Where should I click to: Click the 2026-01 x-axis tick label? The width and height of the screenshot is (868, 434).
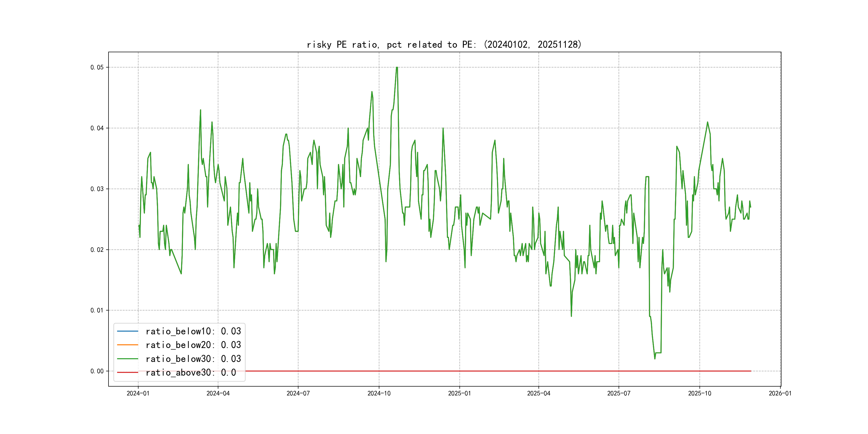(x=780, y=393)
